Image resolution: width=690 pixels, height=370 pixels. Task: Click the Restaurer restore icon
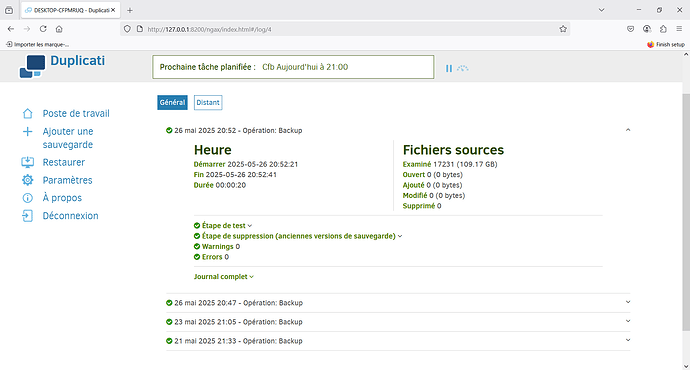coord(27,162)
